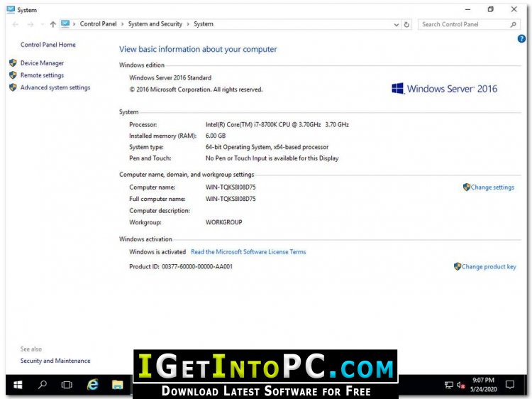This screenshot has width=532, height=399.
Task: Click the shield icon beside Advanced system settings
Action: [13, 87]
